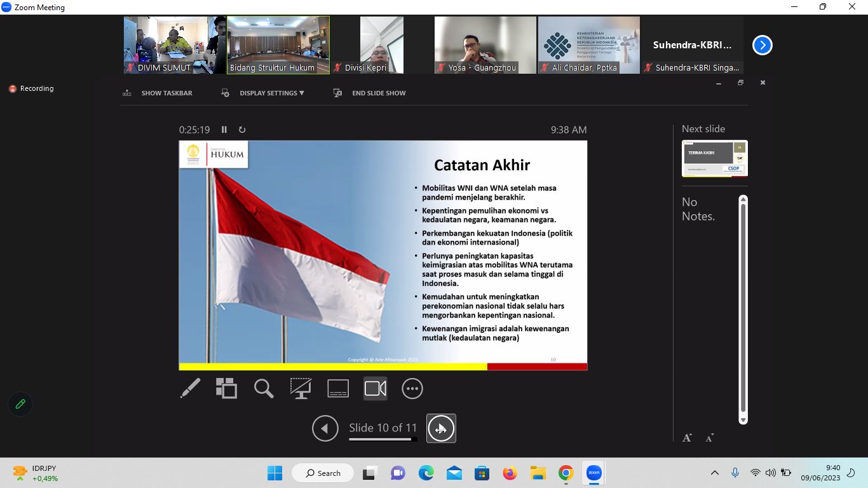Screen dimensions: 868x488
Task: Toggle the camera icon below slide
Action: (375, 388)
